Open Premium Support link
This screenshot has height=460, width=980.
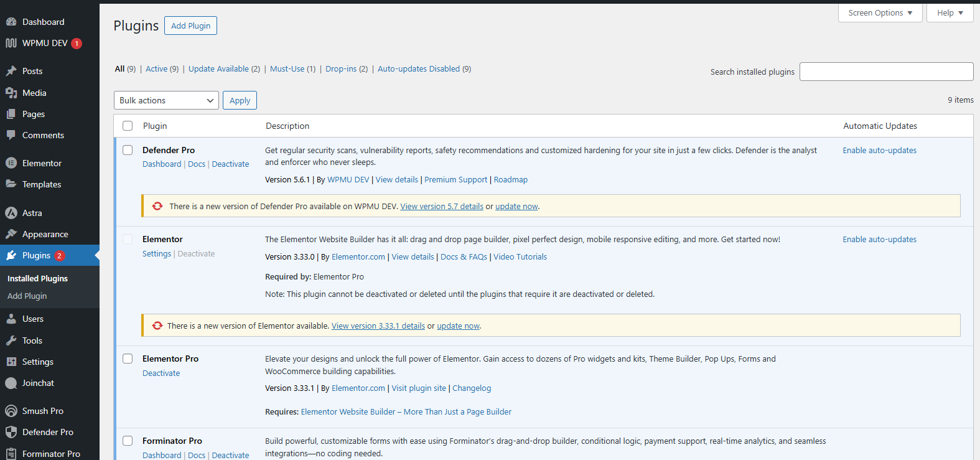pos(455,179)
